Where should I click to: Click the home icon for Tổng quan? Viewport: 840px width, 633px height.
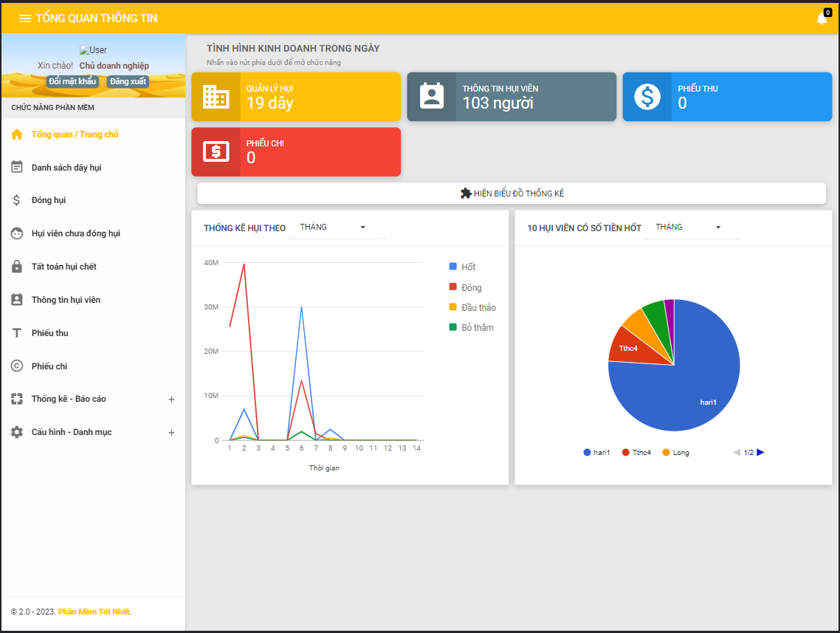17,134
